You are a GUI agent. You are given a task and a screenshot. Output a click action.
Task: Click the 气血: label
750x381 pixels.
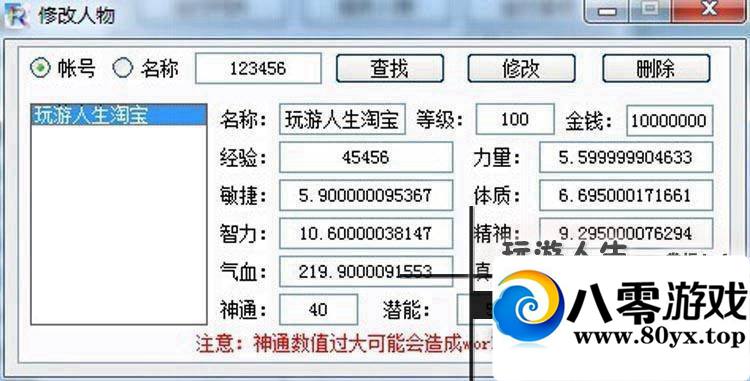pyautogui.click(x=243, y=272)
